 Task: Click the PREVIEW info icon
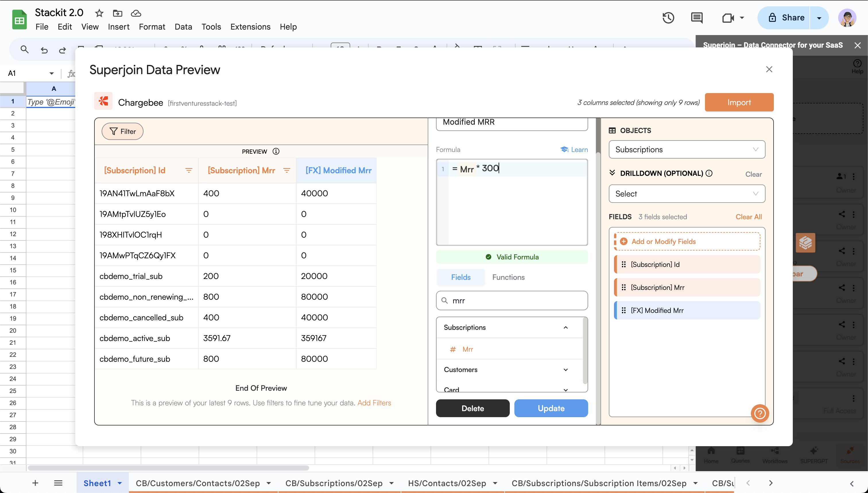pyautogui.click(x=276, y=151)
